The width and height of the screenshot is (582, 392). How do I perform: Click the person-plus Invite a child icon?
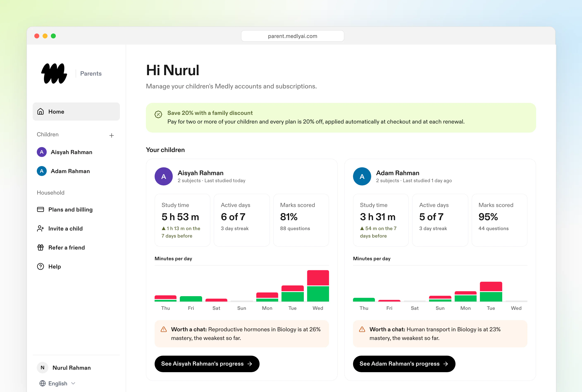click(x=41, y=228)
